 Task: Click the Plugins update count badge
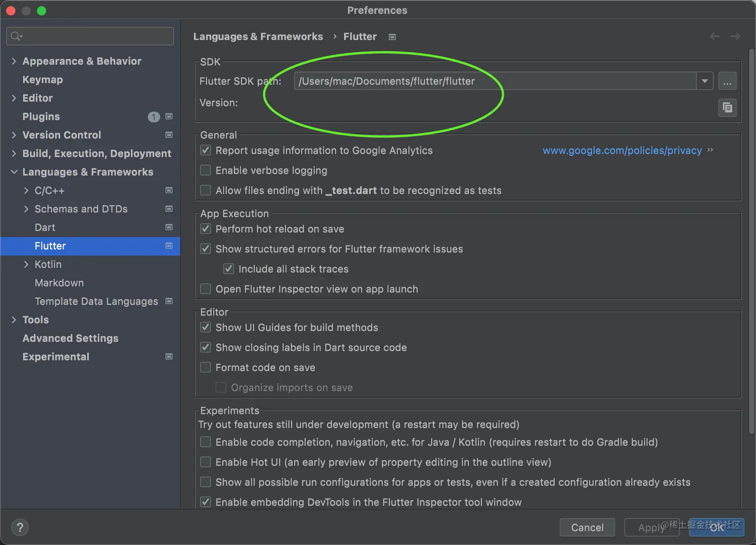tap(154, 117)
